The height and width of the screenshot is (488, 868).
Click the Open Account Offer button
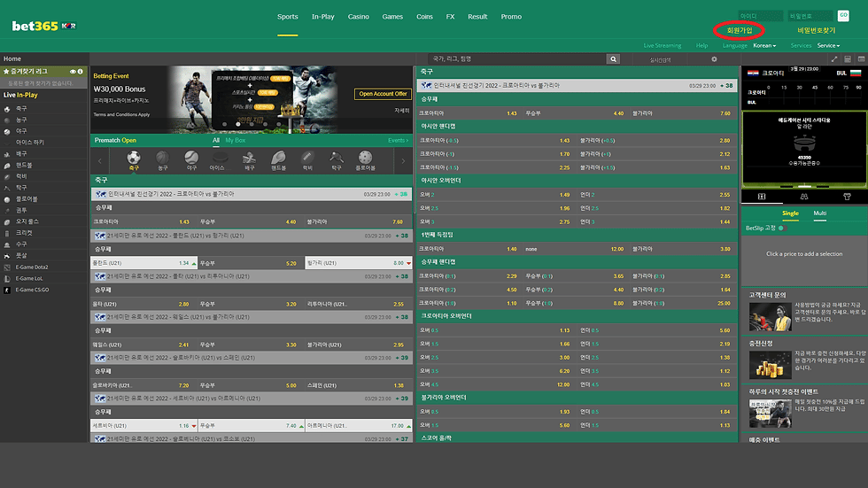383,94
